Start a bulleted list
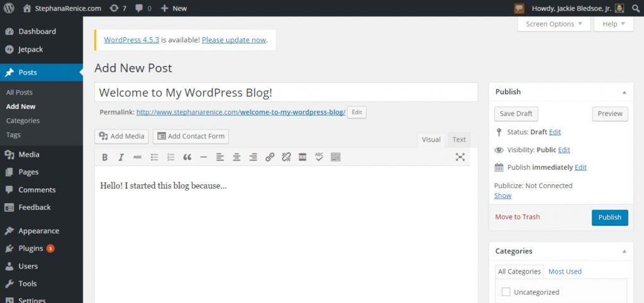 point(154,157)
